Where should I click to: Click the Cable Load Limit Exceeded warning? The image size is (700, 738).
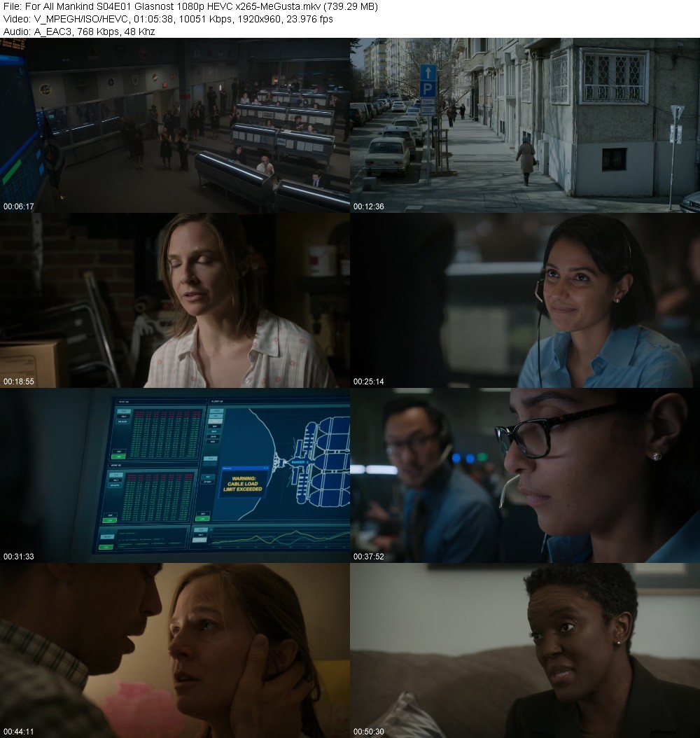click(243, 483)
